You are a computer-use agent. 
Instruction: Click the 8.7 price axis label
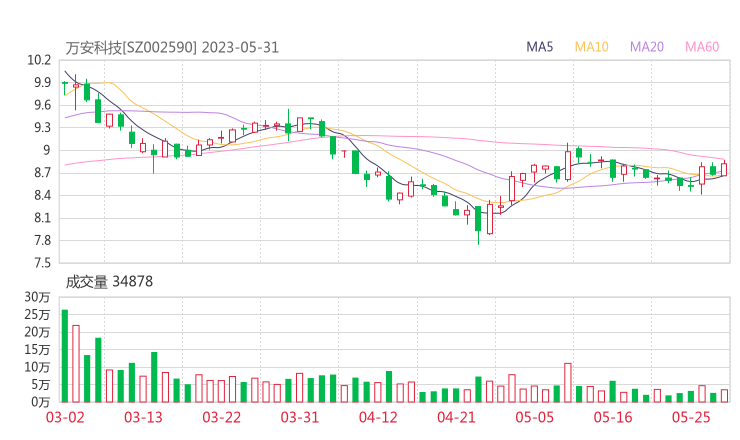point(42,173)
